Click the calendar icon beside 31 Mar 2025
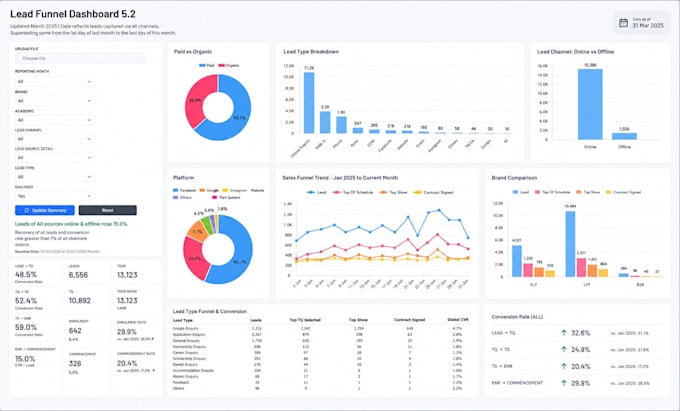 click(623, 23)
